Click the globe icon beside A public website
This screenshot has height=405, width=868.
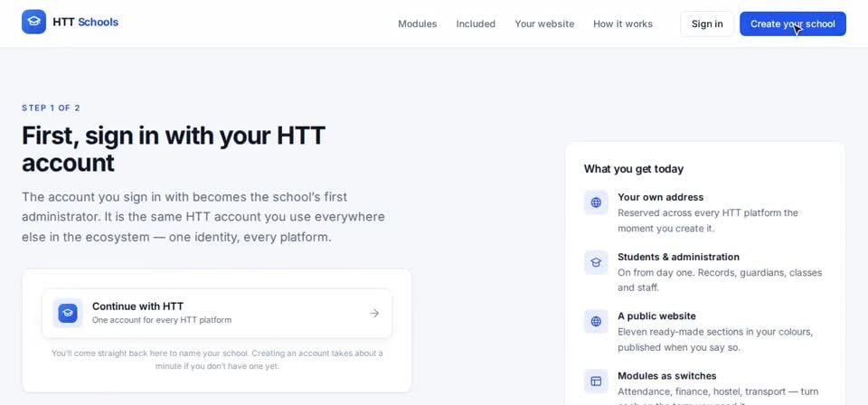tap(596, 322)
